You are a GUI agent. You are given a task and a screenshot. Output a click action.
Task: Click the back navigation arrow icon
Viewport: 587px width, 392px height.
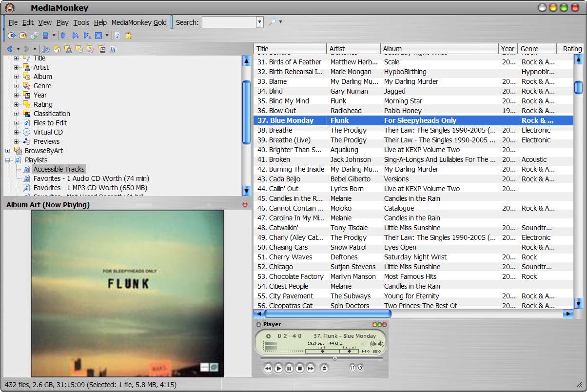tap(10, 48)
